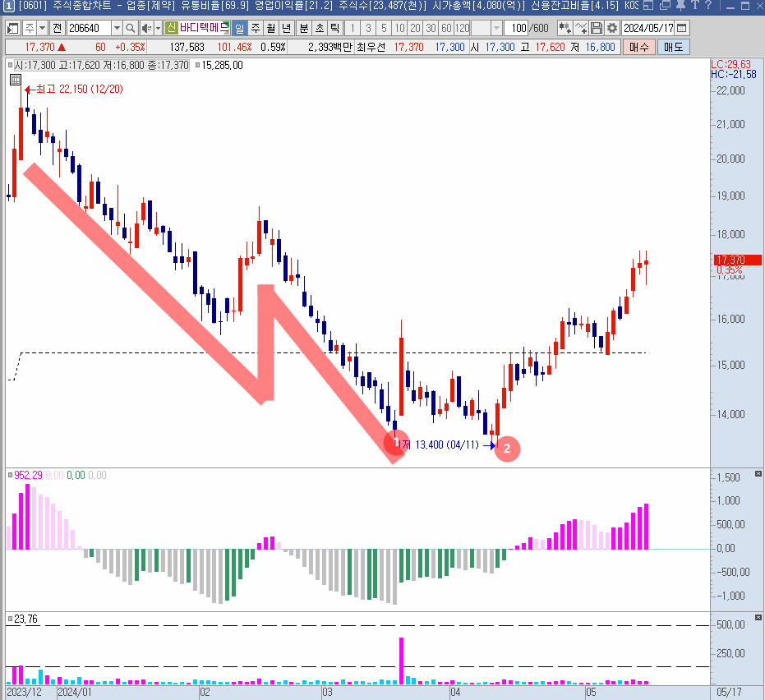The width and height of the screenshot is (765, 700).
Task: Click the add indicator line icon
Action: click(x=581, y=28)
